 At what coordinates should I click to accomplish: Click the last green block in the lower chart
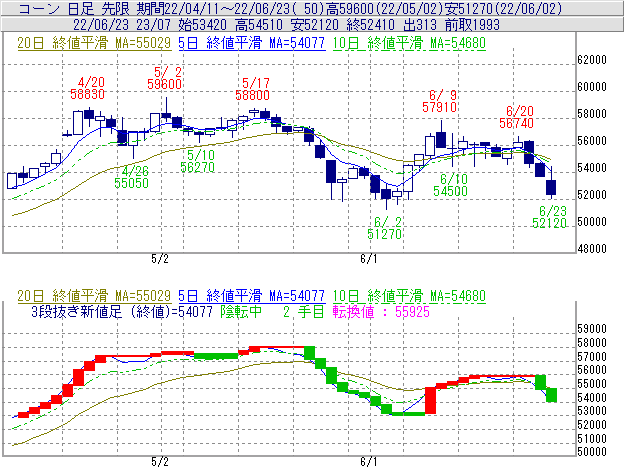click(552, 395)
